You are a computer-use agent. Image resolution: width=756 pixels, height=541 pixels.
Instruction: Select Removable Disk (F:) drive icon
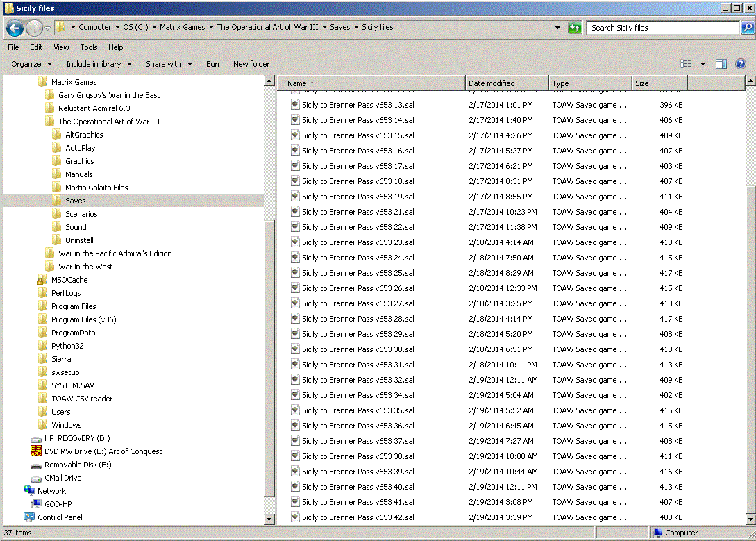tap(36, 465)
